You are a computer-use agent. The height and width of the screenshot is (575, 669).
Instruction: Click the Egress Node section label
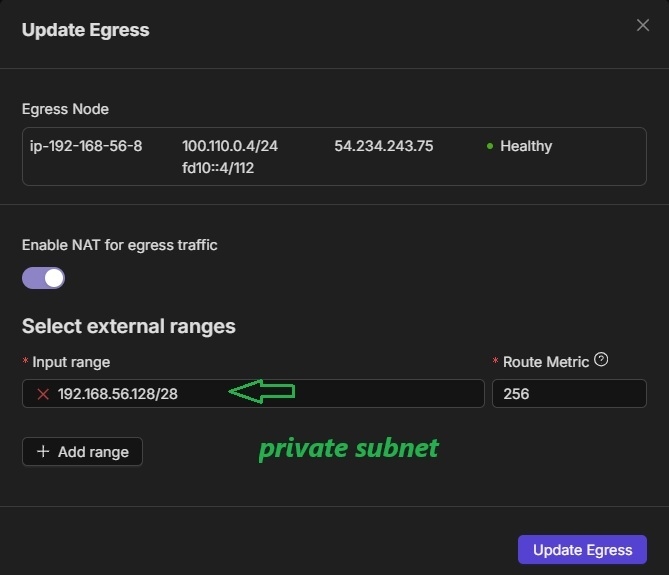pyautogui.click(x=65, y=109)
